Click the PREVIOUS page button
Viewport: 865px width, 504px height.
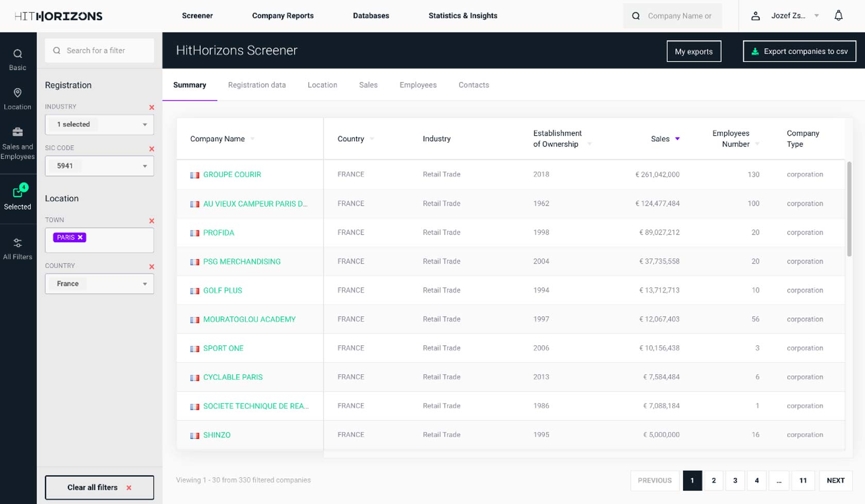pos(655,481)
